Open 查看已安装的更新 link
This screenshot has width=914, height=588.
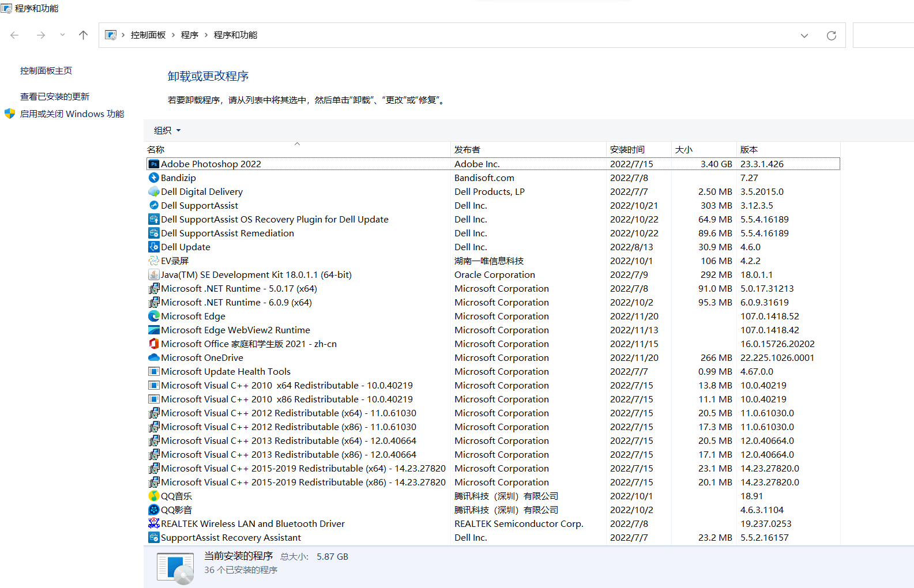click(x=55, y=97)
